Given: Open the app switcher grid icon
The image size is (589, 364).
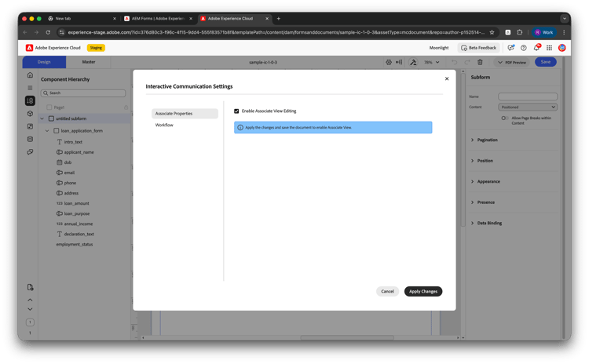Looking at the screenshot, I should pyautogui.click(x=549, y=48).
